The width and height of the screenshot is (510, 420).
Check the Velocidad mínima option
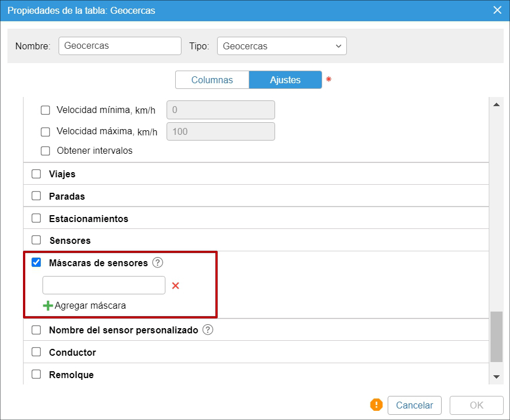coord(45,110)
